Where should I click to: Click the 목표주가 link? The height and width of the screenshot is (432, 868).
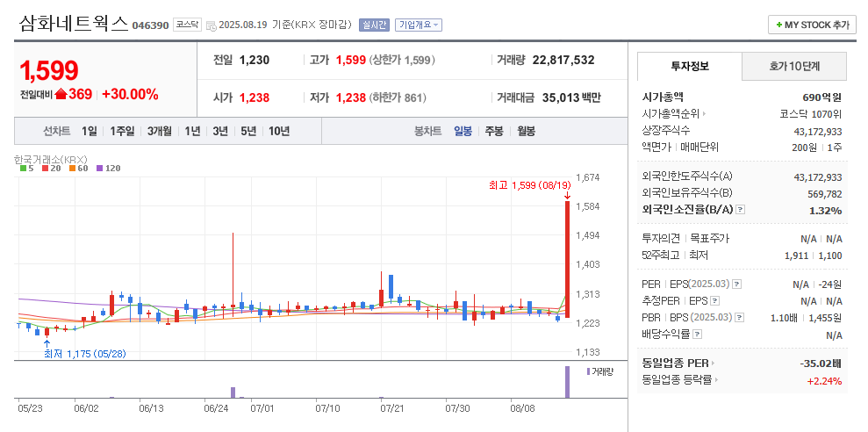710,239
